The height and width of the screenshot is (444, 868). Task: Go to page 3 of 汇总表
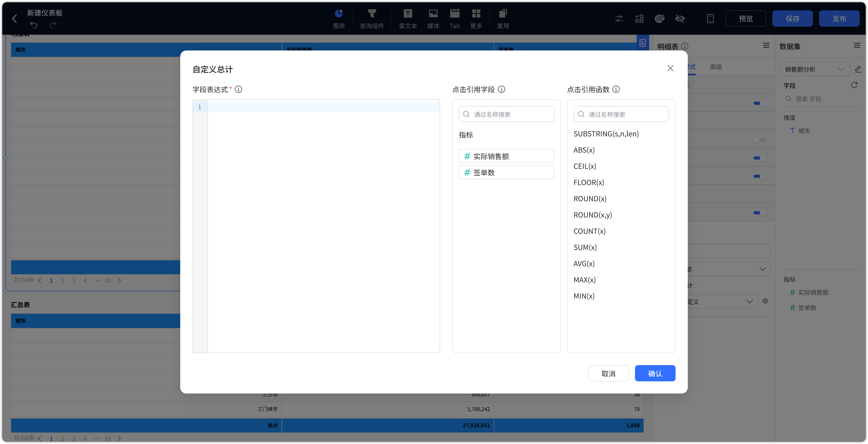point(74,438)
